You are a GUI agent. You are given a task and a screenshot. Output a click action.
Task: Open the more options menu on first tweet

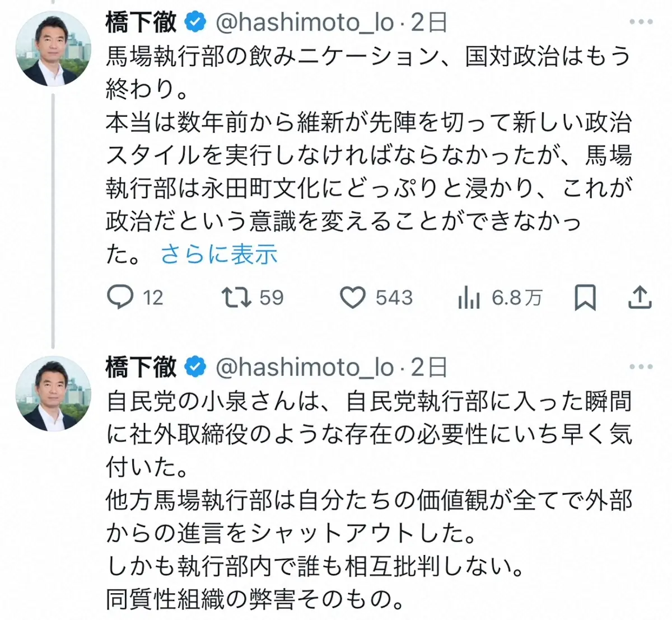point(641,22)
